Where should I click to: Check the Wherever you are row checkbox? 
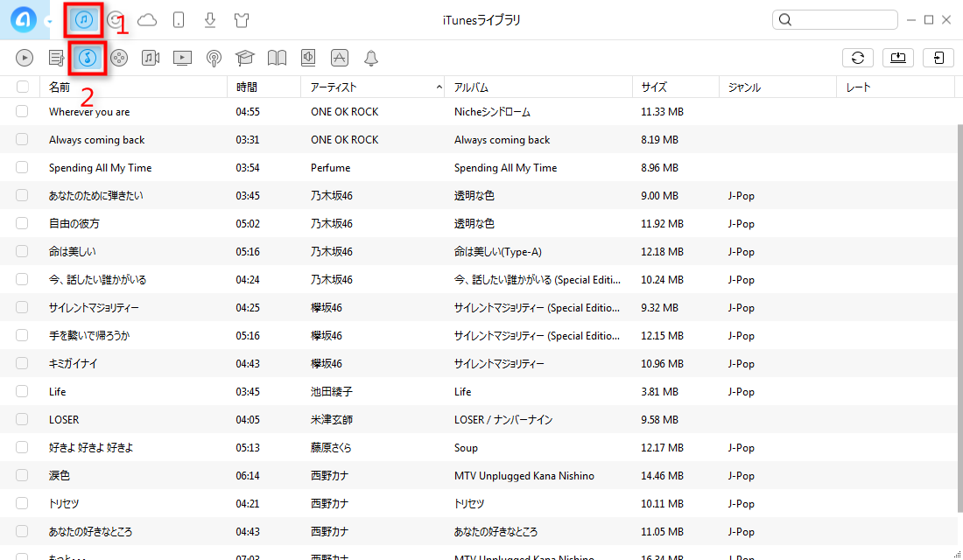[22, 111]
